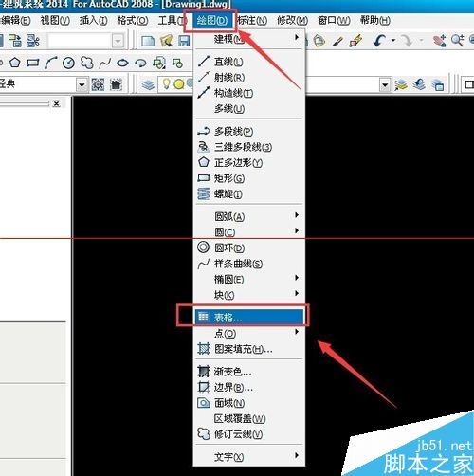Choose 表格... from the draw menu
Viewport: 474px width, 476px height.
pos(249,317)
